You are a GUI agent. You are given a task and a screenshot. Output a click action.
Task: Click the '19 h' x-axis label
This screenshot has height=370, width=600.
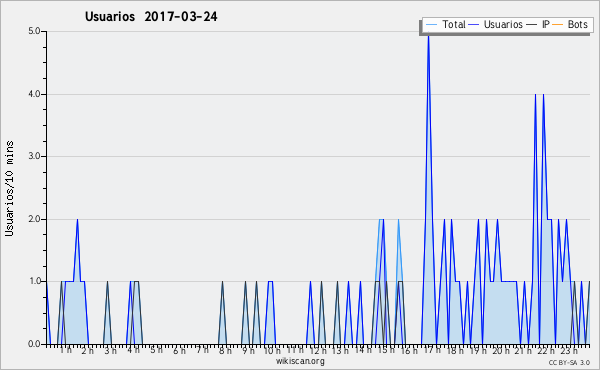tap(478, 351)
